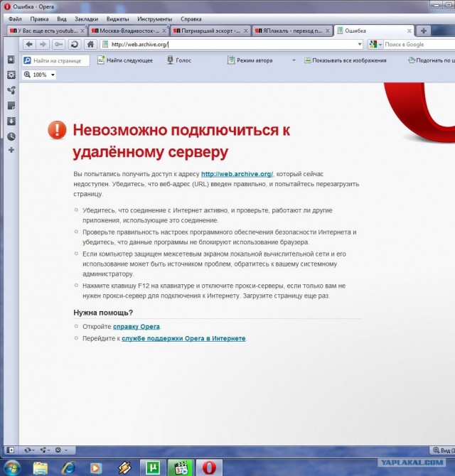
Task: Toggle Show all images button
Action: [346, 60]
